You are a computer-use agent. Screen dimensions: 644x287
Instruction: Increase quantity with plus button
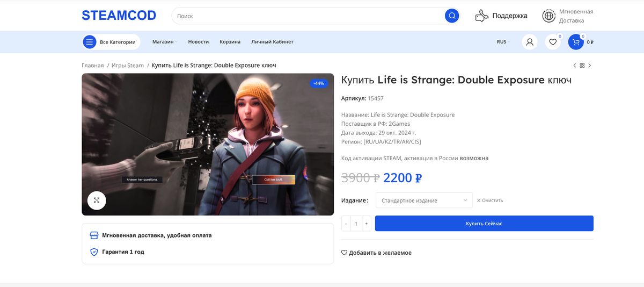click(366, 224)
